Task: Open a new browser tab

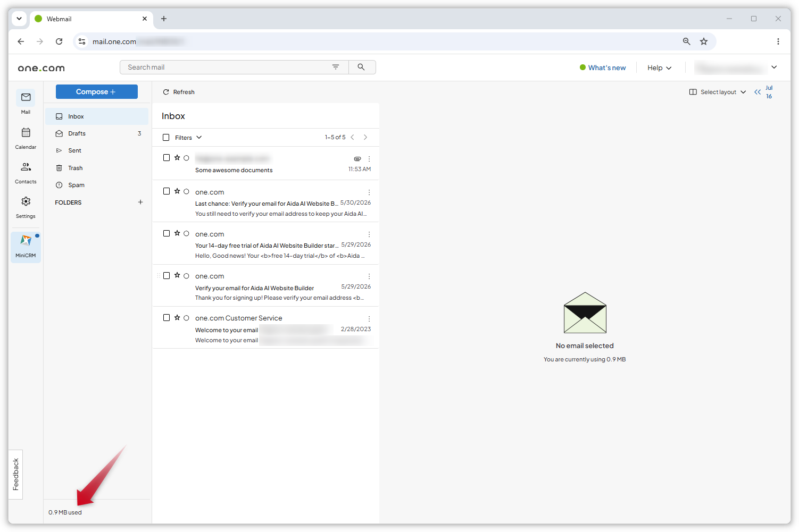Action: point(164,19)
